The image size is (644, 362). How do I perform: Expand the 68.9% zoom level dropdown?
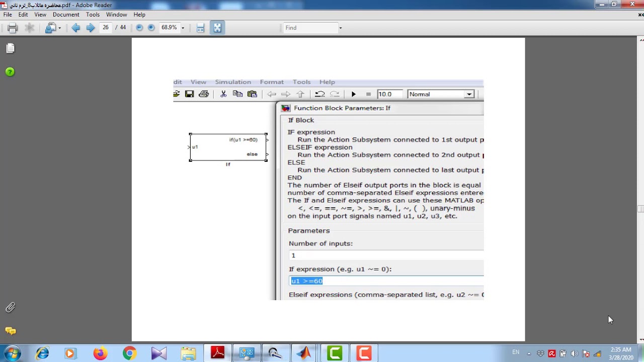(183, 28)
